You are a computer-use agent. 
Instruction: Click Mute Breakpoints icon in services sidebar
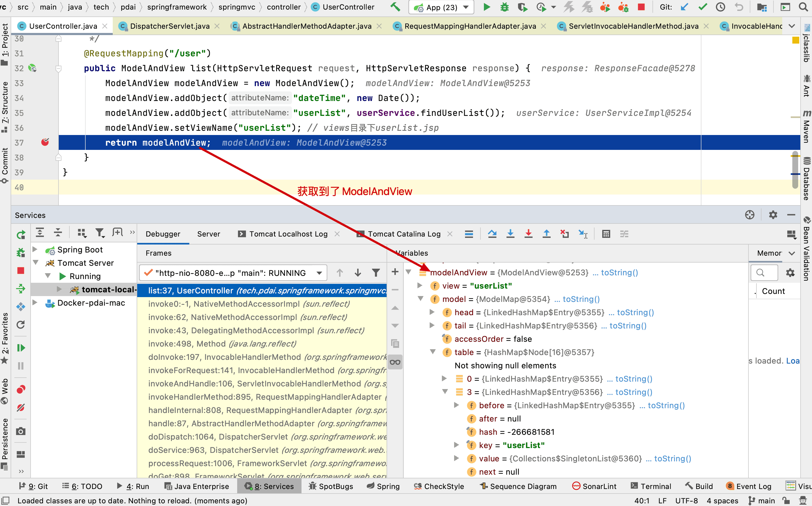[x=21, y=407]
